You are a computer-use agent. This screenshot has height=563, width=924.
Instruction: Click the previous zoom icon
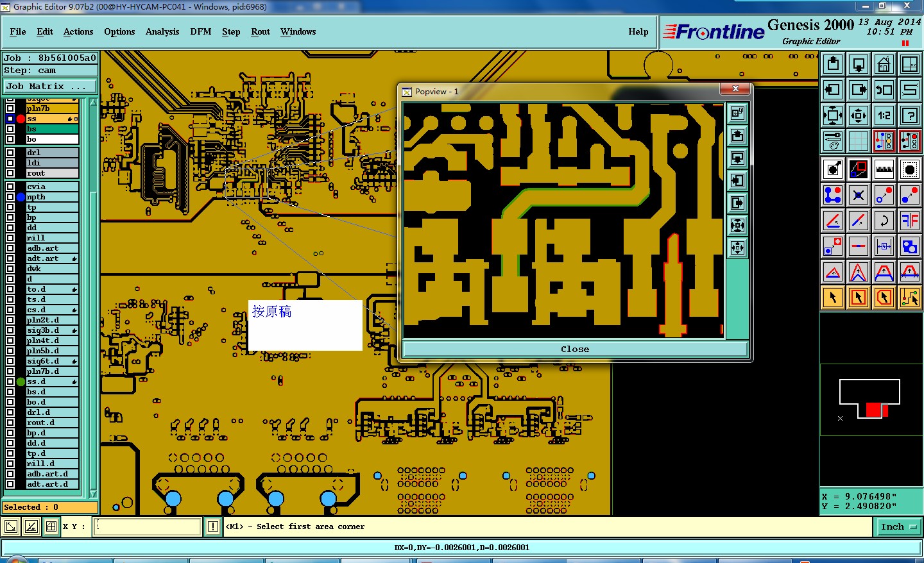point(884,90)
